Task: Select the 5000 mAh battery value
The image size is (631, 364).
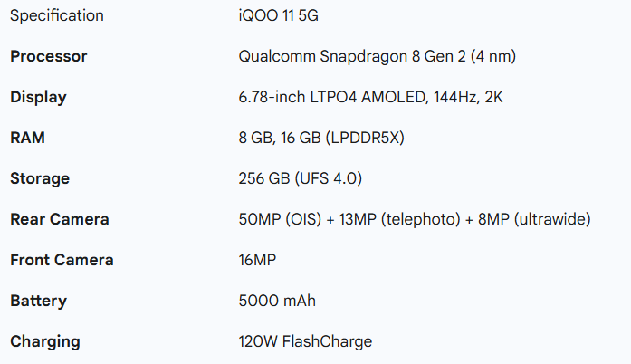Action: coord(277,301)
